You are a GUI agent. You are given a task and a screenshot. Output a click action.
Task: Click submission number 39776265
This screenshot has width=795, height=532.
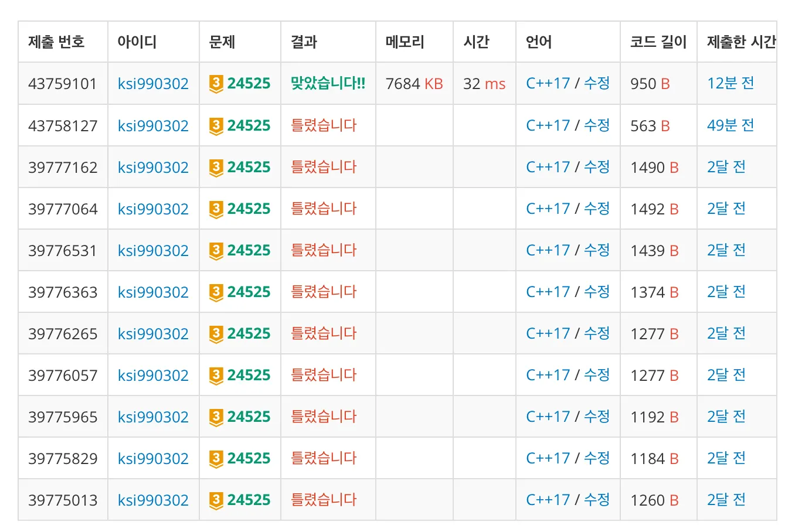pyautogui.click(x=63, y=333)
